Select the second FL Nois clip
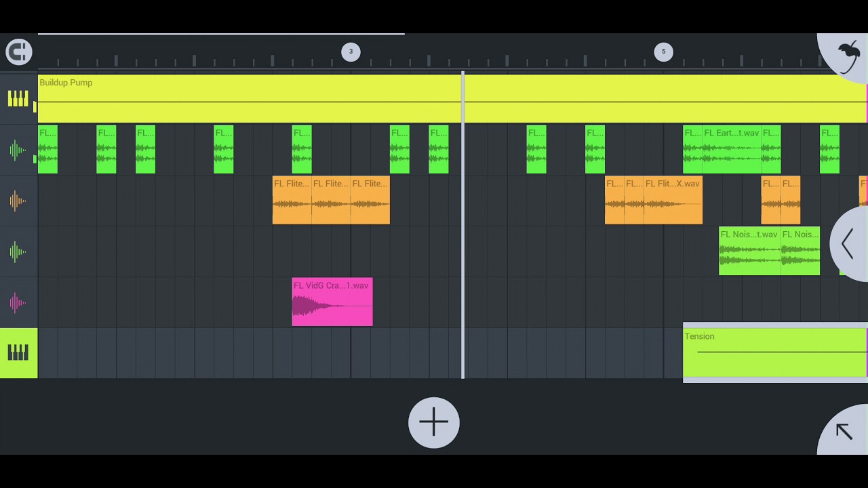 (x=800, y=251)
